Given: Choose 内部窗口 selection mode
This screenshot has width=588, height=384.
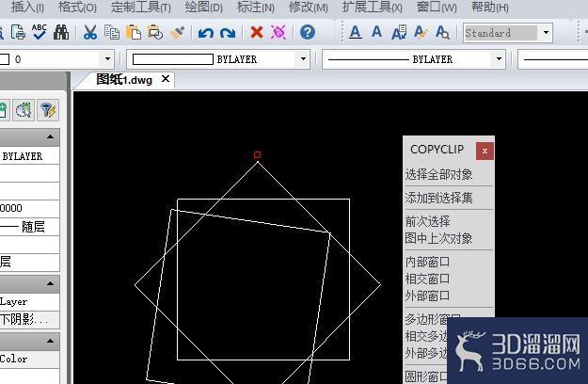Looking at the screenshot, I should click(427, 262).
